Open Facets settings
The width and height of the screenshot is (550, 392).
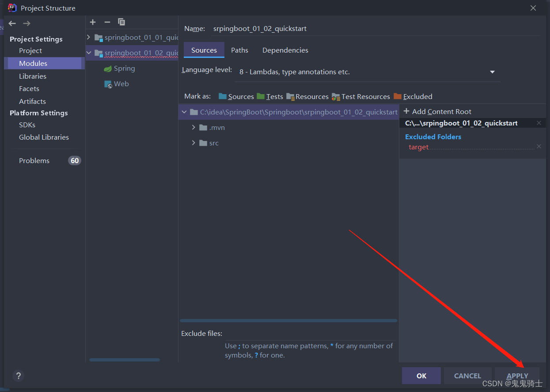pos(29,89)
